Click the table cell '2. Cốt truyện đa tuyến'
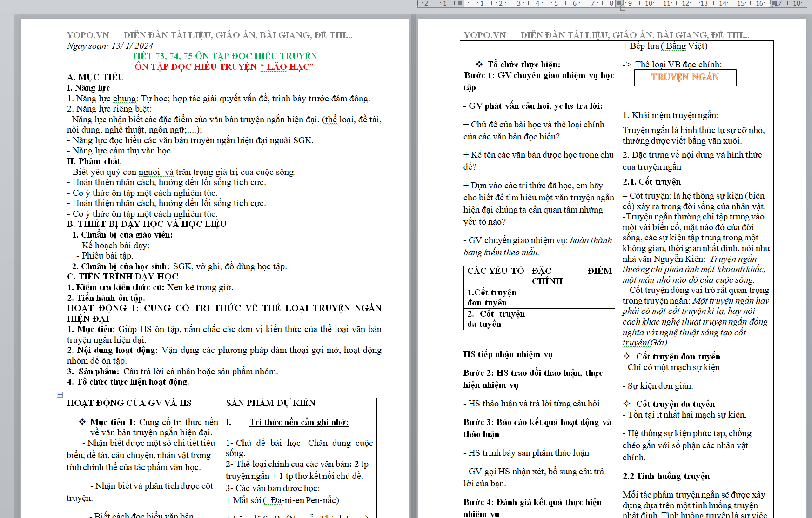This screenshot has width=812, height=518. (x=496, y=319)
